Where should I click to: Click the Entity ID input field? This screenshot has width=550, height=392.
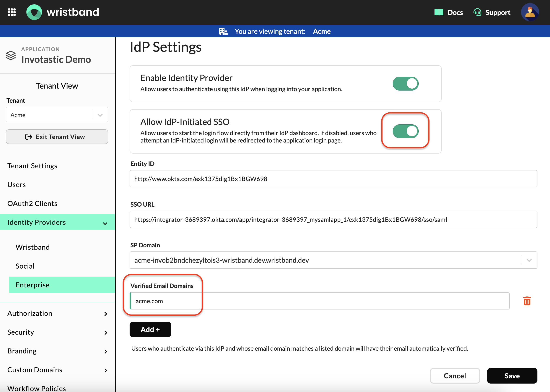[x=333, y=179]
